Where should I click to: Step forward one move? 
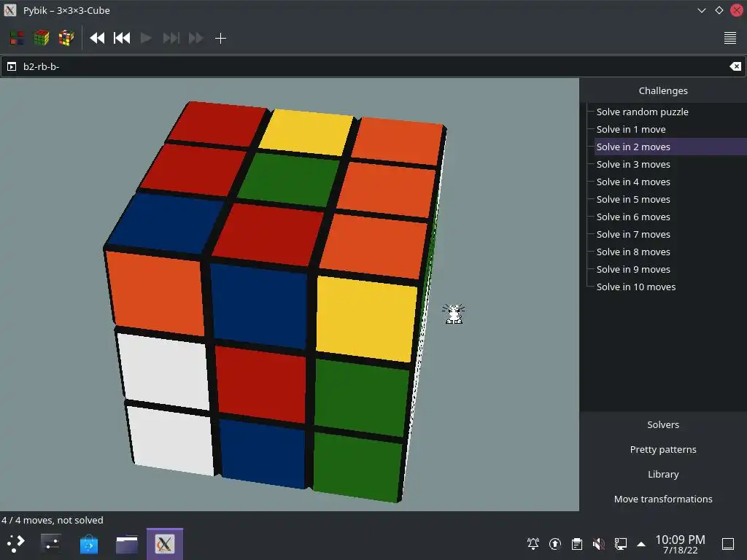point(171,38)
